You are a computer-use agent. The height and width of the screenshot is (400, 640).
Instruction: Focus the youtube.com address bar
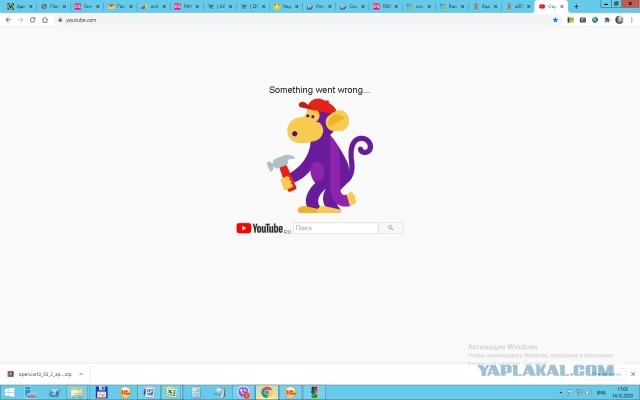click(302, 20)
